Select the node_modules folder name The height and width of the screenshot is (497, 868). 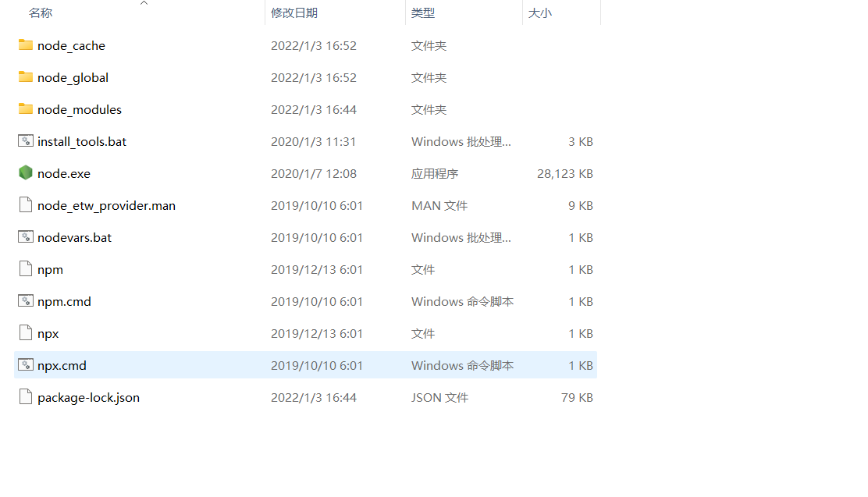80,109
